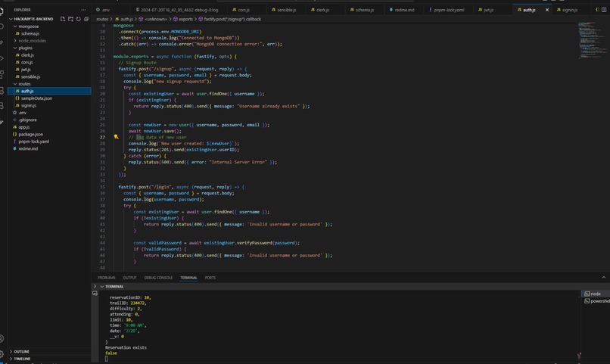Click the <unknown> breadcrumb segment
The width and height of the screenshot is (610, 364).
153,19
